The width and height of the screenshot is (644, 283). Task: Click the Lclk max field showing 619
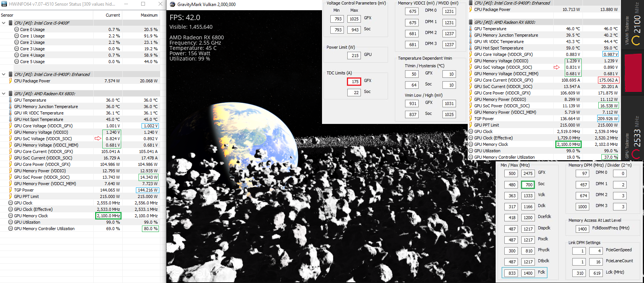pyautogui.click(x=597, y=273)
